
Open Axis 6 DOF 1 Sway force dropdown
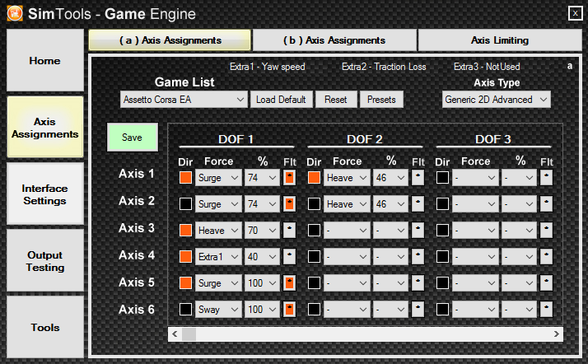point(218,310)
